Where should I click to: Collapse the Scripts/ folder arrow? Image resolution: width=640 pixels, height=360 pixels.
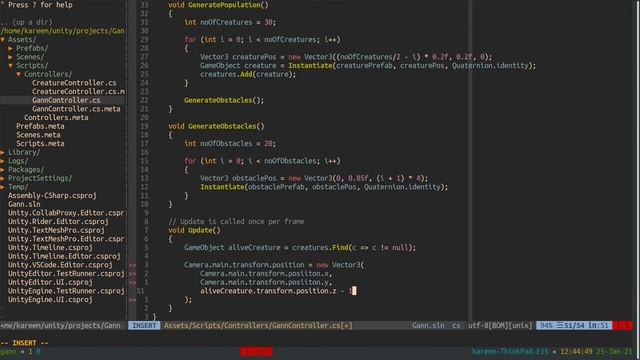(x=10, y=65)
